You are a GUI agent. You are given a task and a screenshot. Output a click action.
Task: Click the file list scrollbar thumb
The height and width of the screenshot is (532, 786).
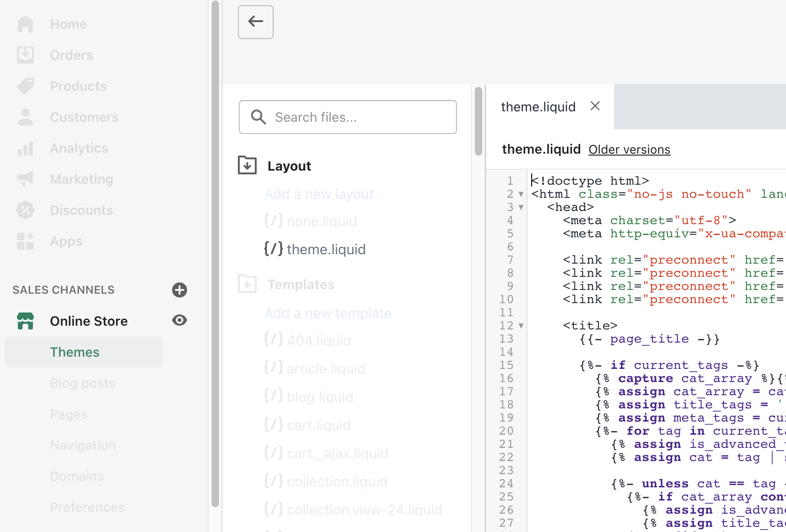pyautogui.click(x=479, y=121)
